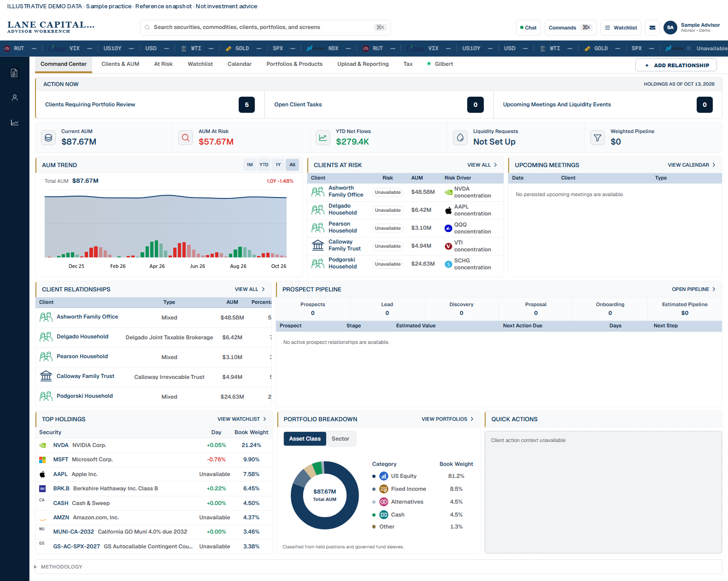728x581 pixels.
Task: Switch to At Risk tab
Action: (x=163, y=64)
